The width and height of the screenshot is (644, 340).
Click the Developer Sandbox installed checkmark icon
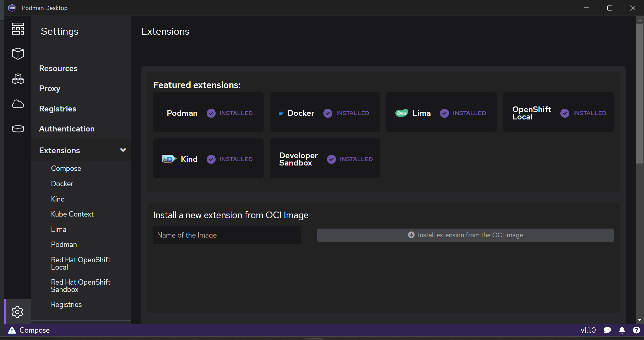(331, 159)
